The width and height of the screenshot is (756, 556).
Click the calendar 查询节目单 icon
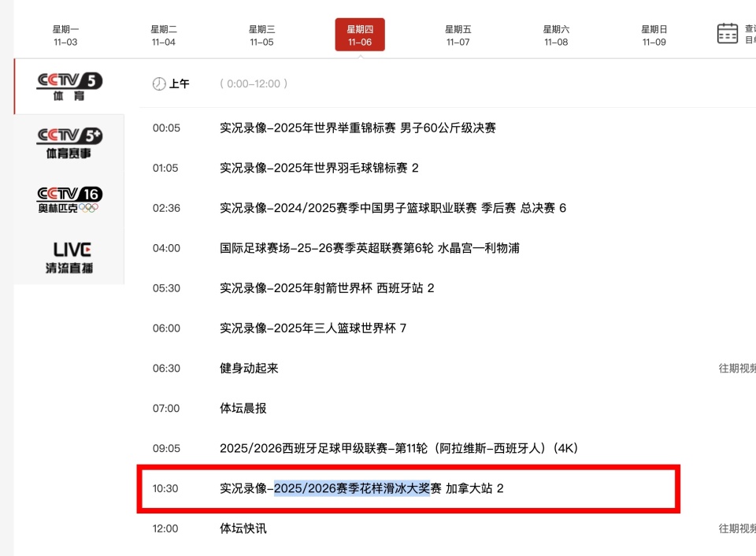click(x=727, y=32)
